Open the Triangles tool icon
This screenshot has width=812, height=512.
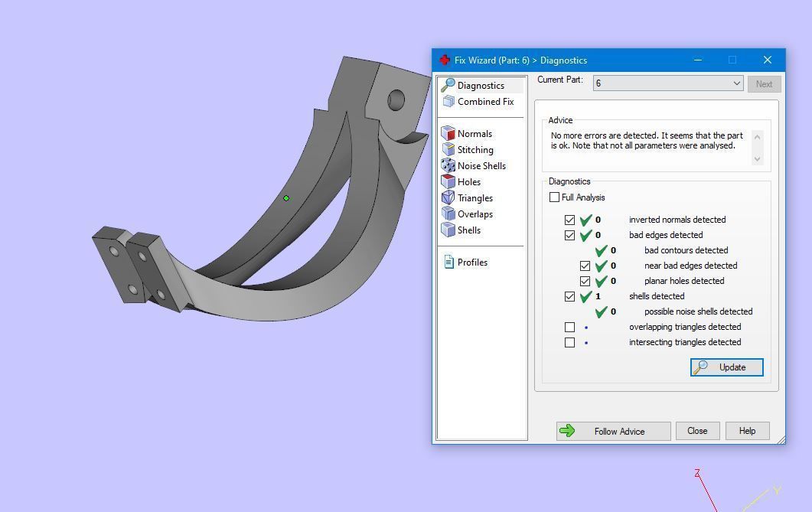point(448,197)
